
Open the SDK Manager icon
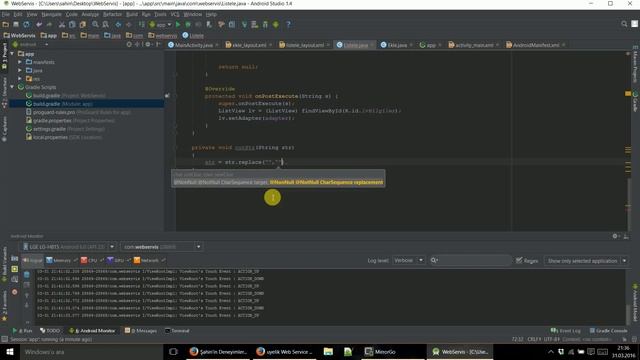(x=265, y=24)
